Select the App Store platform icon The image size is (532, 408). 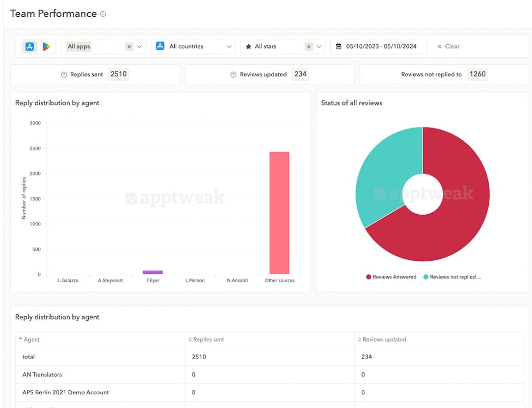(x=30, y=46)
